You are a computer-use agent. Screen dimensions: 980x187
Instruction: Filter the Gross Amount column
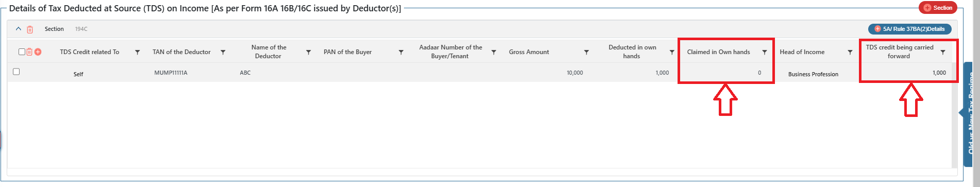(x=586, y=52)
